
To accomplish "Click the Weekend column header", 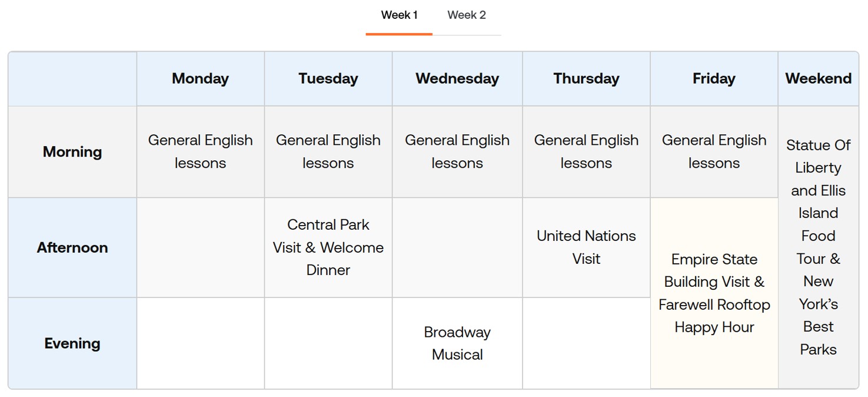I will point(818,79).
